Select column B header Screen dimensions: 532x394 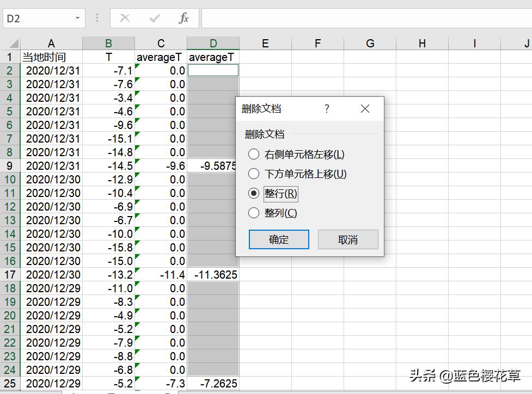(x=108, y=44)
